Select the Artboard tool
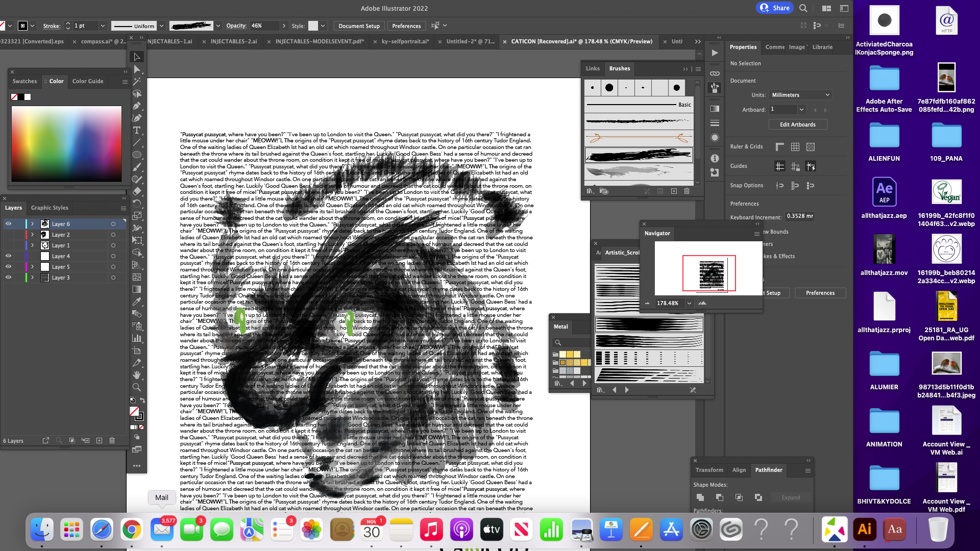Screen dimensions: 980x551 pos(137,350)
